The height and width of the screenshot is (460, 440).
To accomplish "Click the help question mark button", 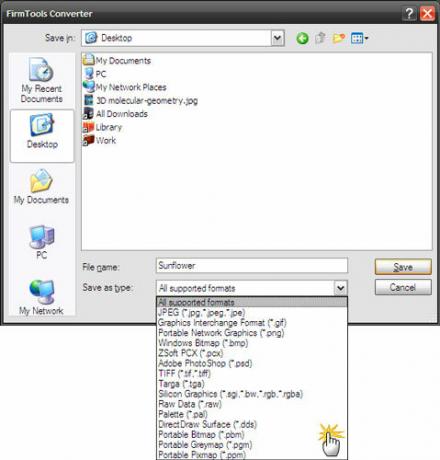I will [x=409, y=14].
